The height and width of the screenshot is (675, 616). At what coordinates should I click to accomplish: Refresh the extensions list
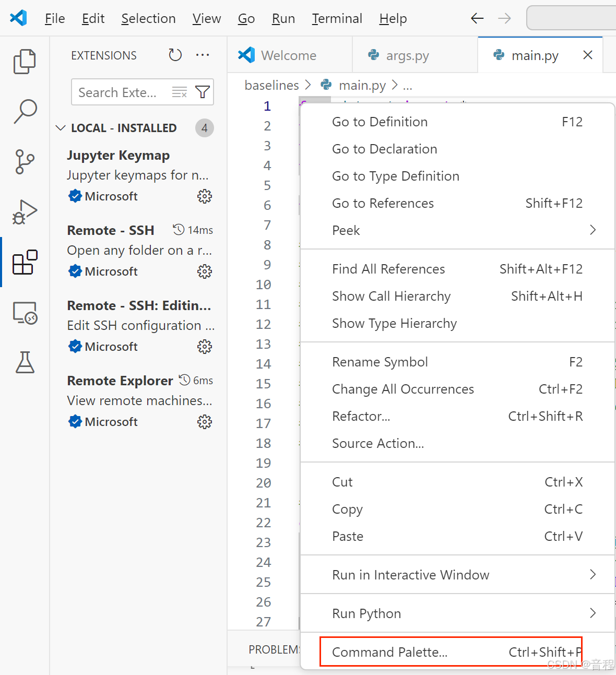[175, 55]
